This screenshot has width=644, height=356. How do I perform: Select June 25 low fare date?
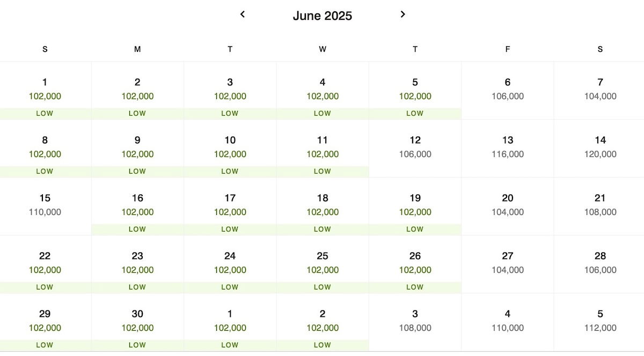pos(322,264)
